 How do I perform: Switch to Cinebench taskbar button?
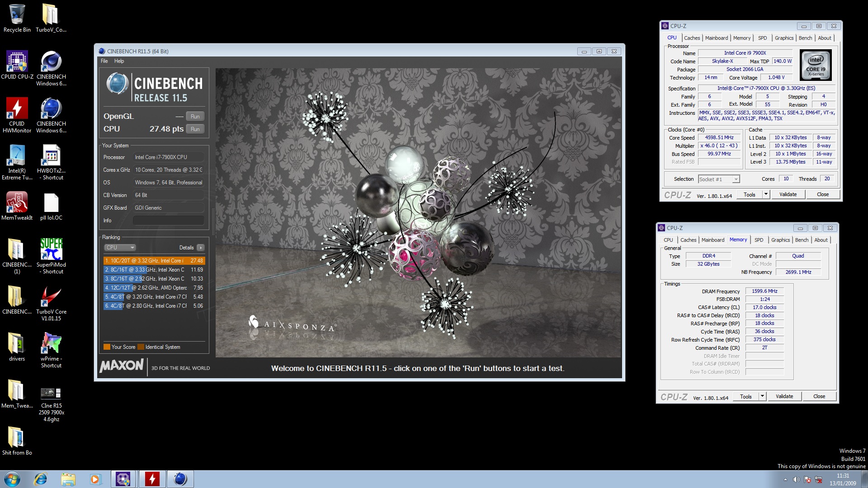click(x=180, y=479)
